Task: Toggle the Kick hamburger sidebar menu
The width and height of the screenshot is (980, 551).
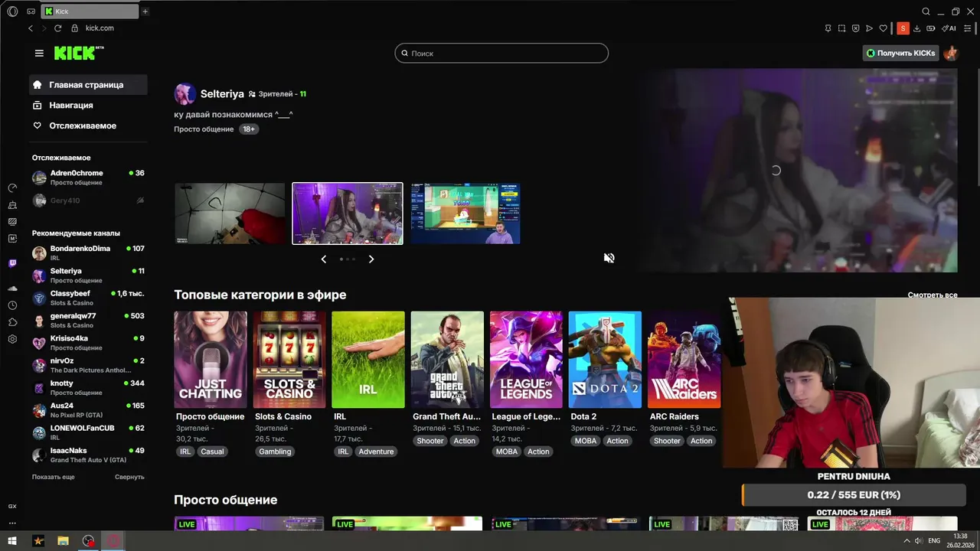Action: coord(39,53)
